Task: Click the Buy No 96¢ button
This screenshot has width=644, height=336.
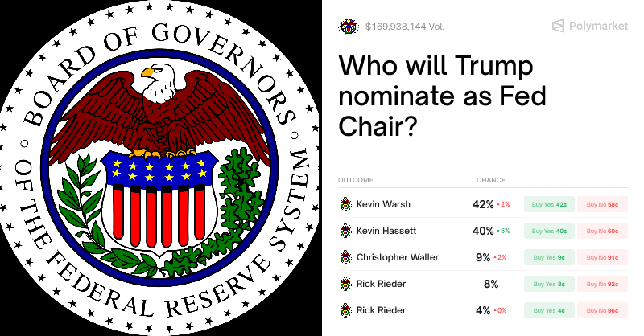Action: 602,310
